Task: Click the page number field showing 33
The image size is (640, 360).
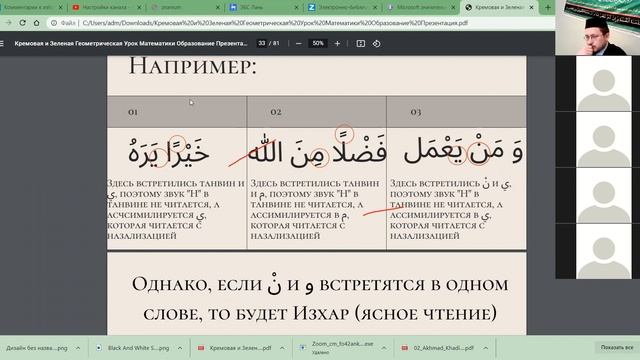Action: (262, 43)
